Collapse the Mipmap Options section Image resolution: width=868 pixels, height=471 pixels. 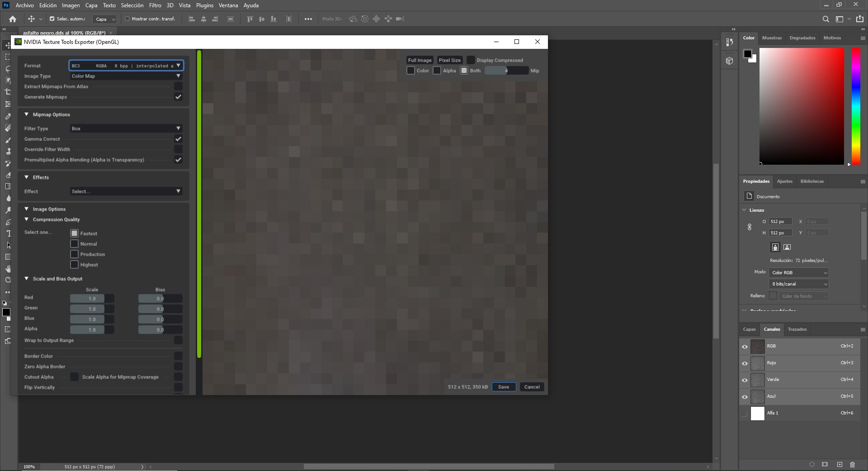pos(26,114)
